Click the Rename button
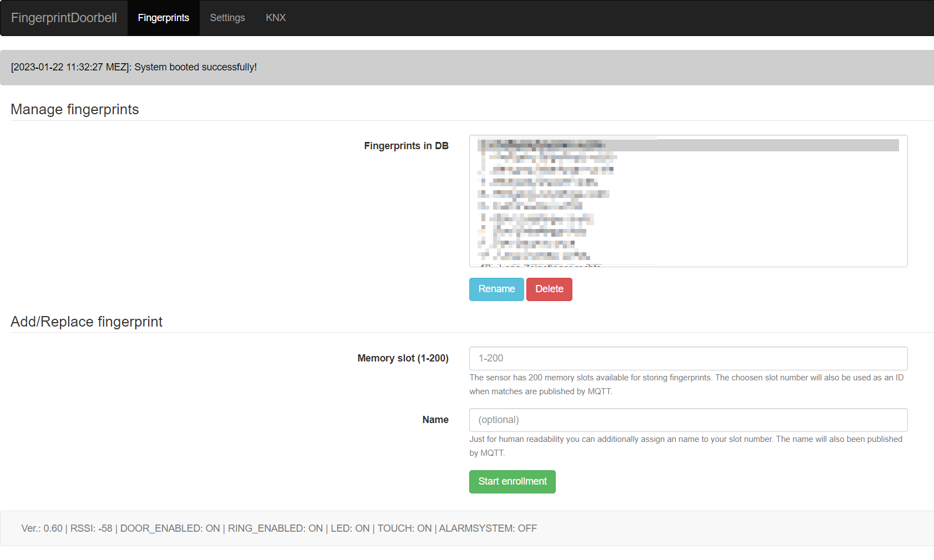This screenshot has width=934, height=560. coord(496,289)
